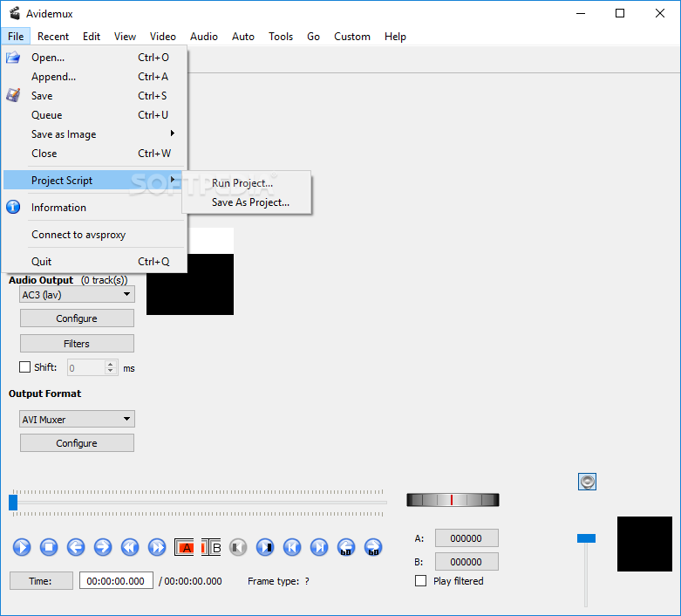Viewport: 681px width, 616px height.
Task: Open the Audio menu
Action: [204, 36]
